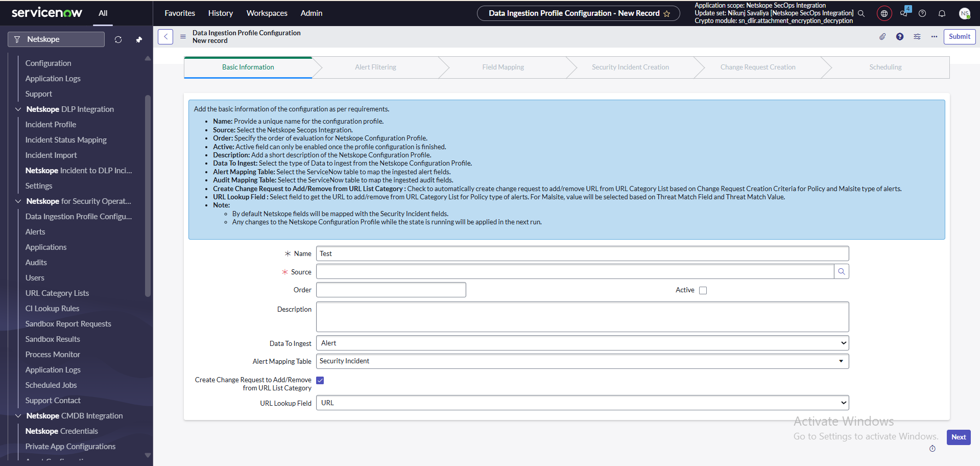Enable the Active checkbox
980x466 pixels.
703,290
